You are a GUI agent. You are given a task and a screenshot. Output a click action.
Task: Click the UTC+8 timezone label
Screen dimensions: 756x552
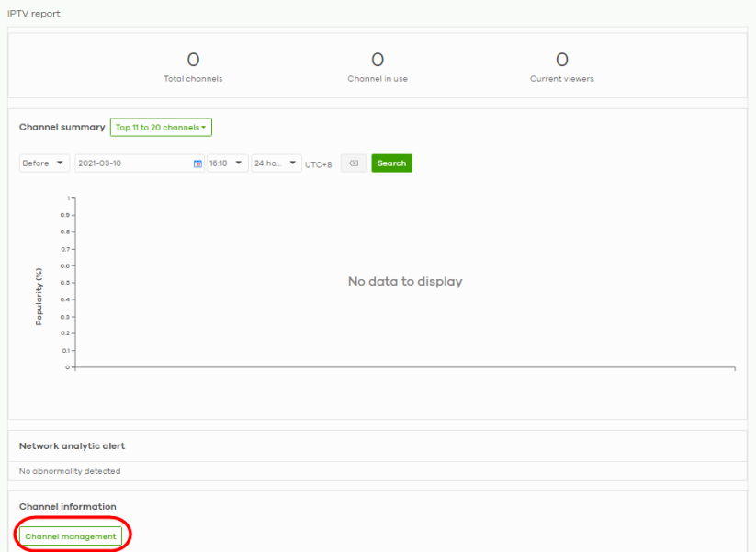tap(319, 164)
